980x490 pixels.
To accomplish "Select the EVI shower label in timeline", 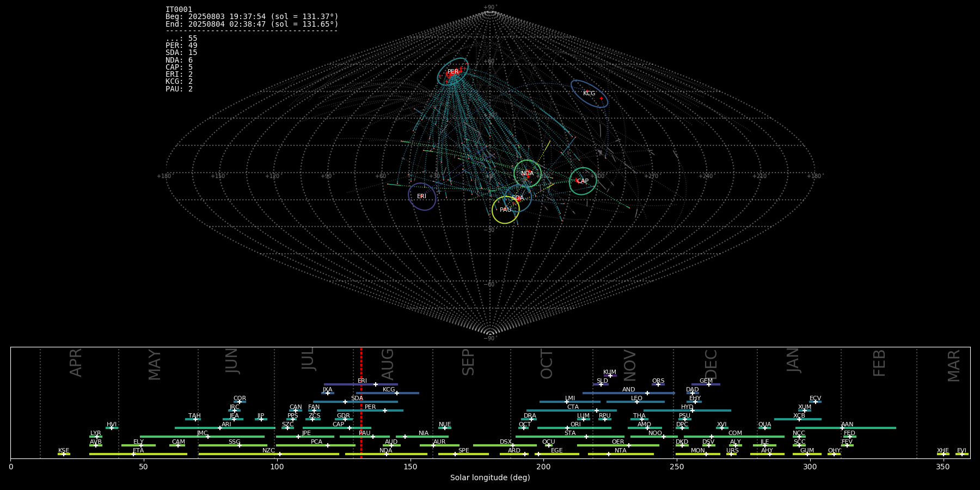I will pos(962,451).
